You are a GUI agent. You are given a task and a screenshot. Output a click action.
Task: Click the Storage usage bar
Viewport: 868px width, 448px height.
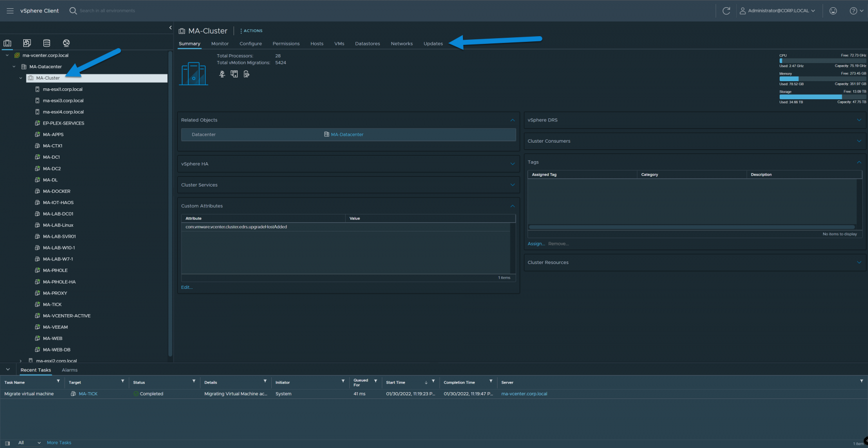pos(823,97)
